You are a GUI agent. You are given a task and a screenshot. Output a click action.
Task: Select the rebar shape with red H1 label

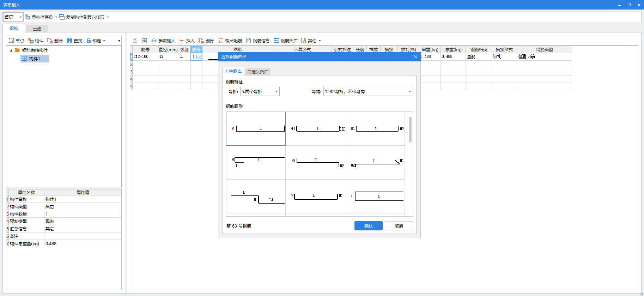click(375, 128)
